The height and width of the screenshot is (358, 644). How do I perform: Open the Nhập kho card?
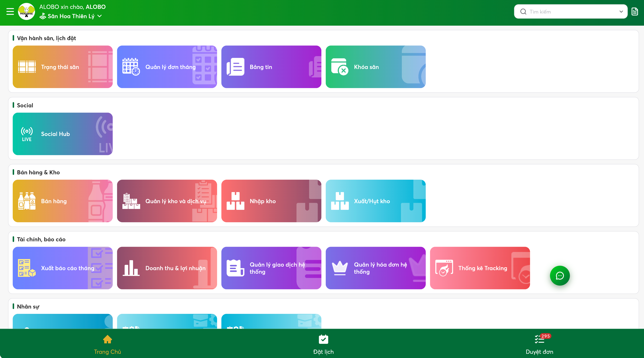click(271, 201)
